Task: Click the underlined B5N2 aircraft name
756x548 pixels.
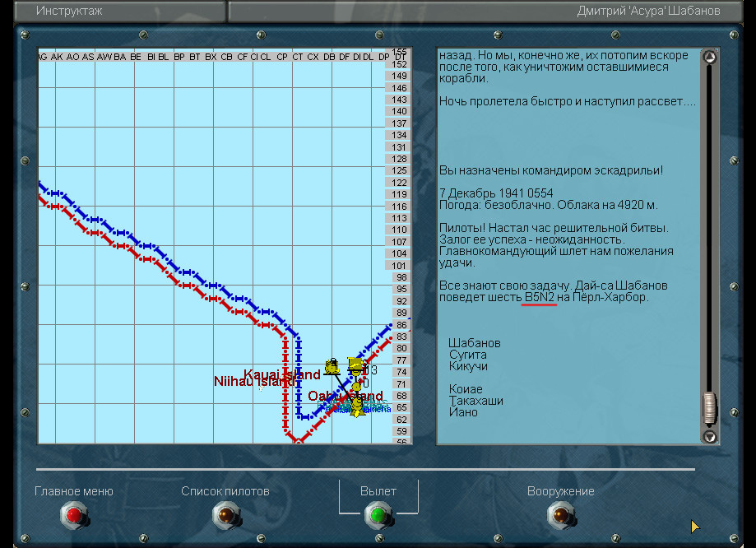Action: click(x=539, y=297)
